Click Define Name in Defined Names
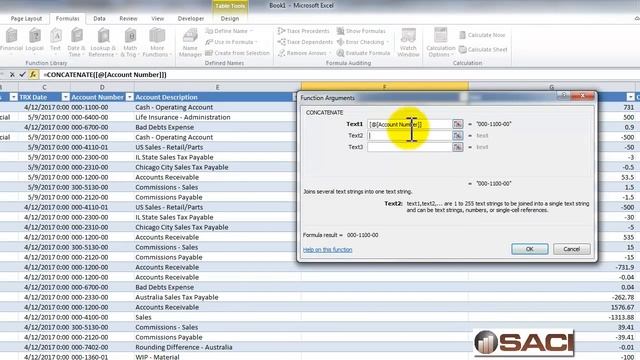The image size is (640, 360). coord(229,31)
